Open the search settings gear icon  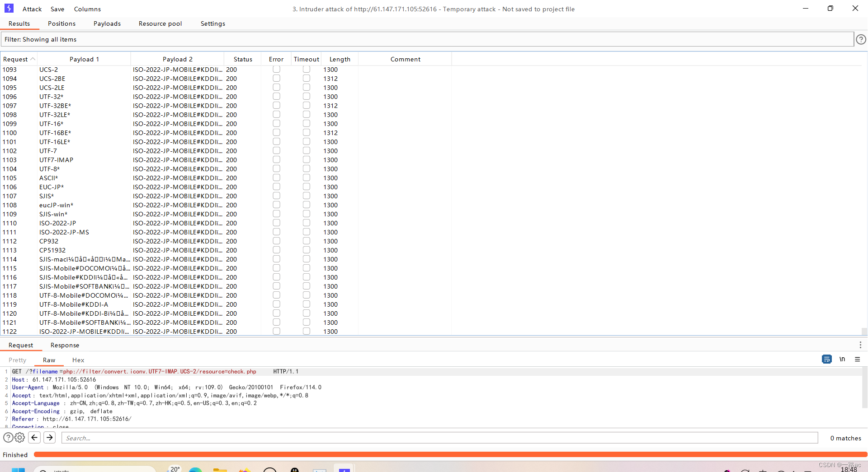(x=20, y=438)
